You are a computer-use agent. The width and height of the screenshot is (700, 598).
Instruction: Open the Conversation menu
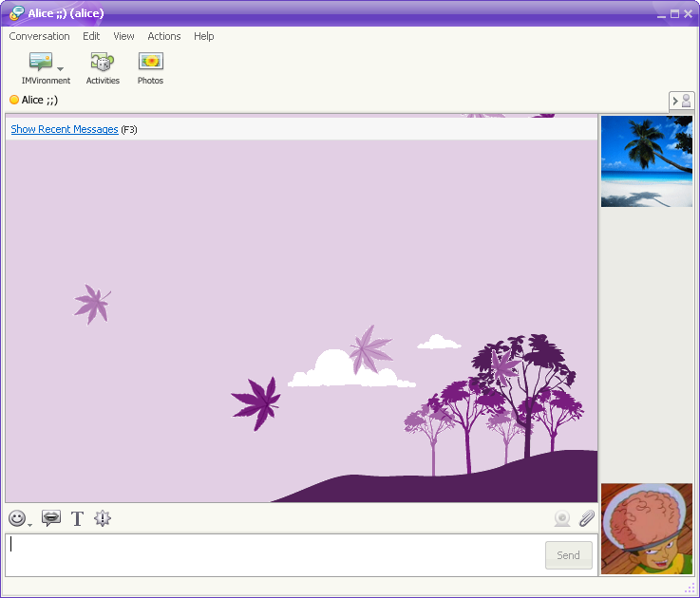point(39,36)
